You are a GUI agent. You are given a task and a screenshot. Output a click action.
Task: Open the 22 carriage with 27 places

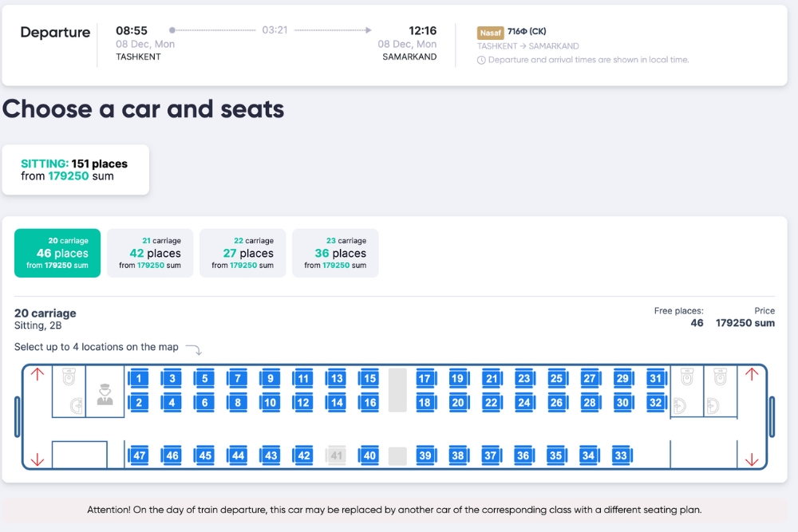pyautogui.click(x=243, y=253)
